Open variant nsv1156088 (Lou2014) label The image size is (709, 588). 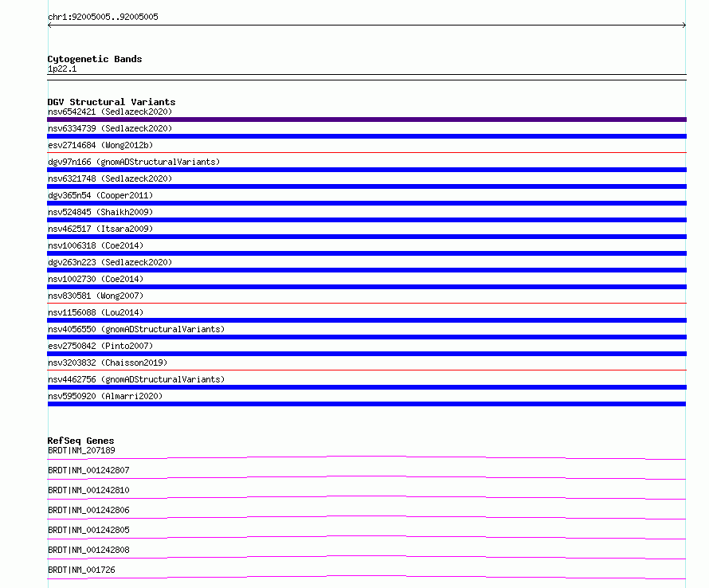(96, 312)
